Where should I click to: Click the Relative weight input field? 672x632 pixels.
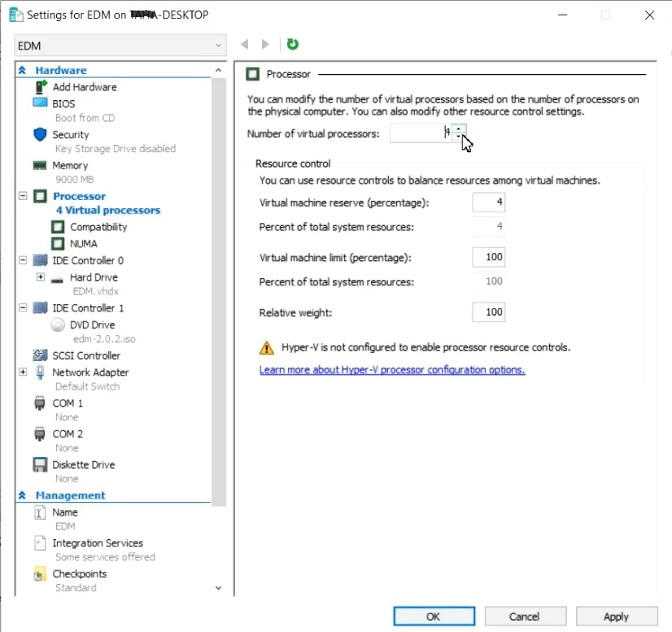coord(488,312)
